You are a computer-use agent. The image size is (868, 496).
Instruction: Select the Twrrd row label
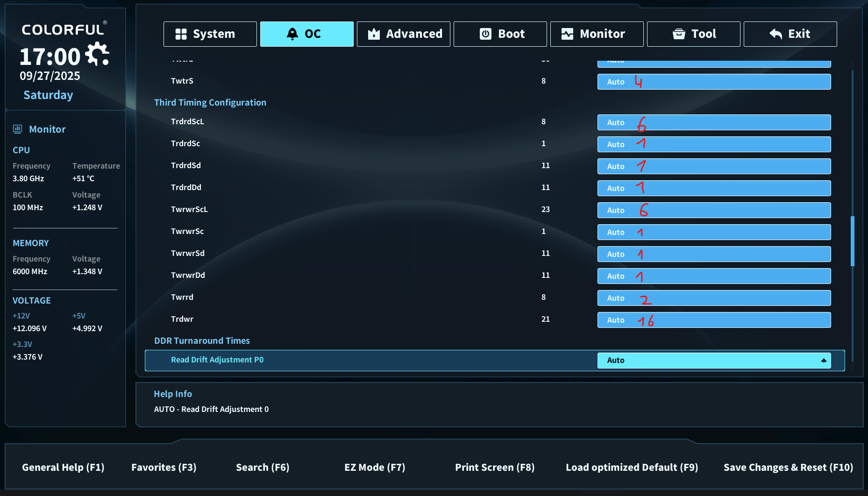point(182,297)
